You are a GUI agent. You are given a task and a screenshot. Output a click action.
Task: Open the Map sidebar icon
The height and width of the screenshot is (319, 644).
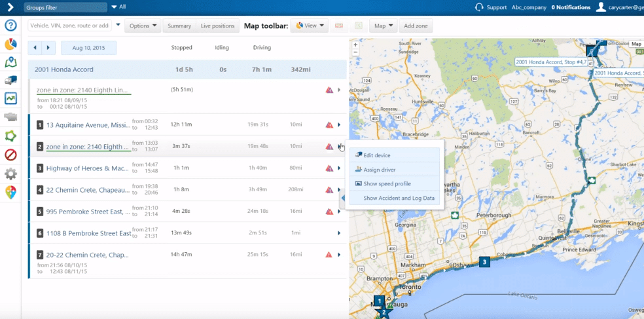[x=10, y=62]
